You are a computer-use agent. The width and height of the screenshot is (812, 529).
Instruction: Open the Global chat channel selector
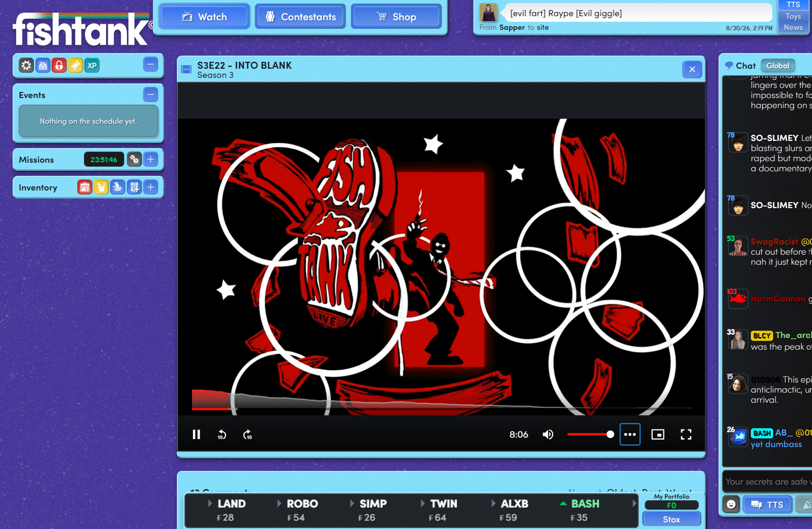(778, 66)
